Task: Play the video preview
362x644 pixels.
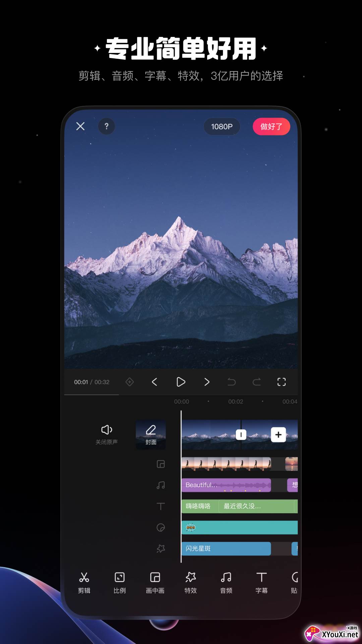Action: 181,382
